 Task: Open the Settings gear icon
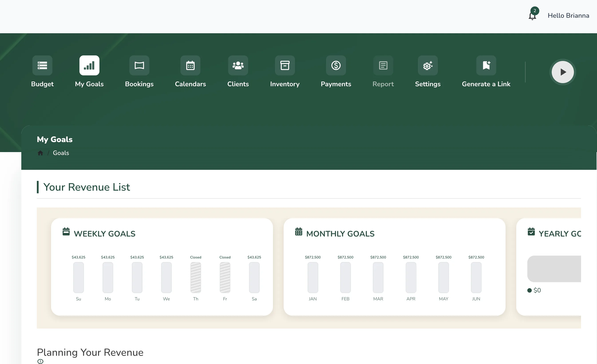tap(428, 65)
